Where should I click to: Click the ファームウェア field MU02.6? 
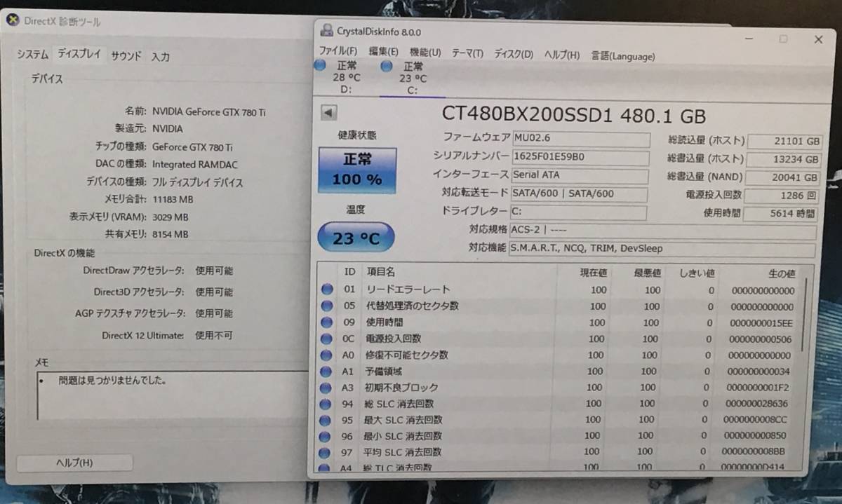[581, 139]
